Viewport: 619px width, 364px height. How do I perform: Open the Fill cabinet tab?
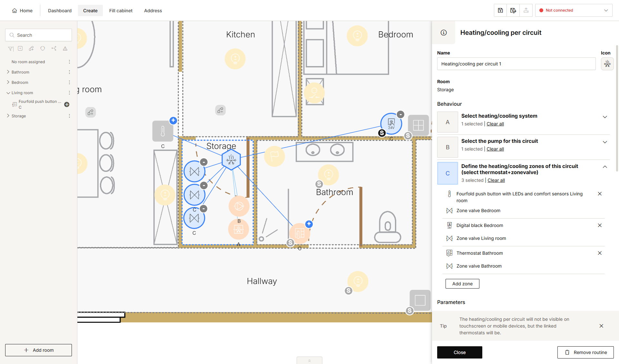tap(121, 11)
